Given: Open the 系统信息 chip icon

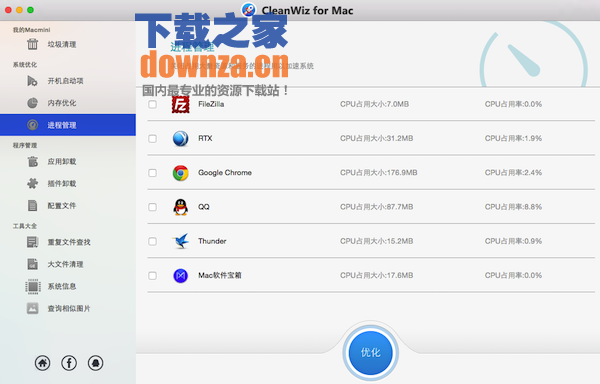Looking at the screenshot, I should (33, 286).
